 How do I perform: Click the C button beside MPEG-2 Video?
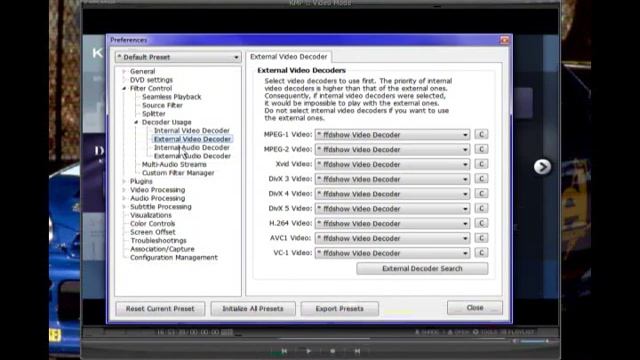pos(481,149)
